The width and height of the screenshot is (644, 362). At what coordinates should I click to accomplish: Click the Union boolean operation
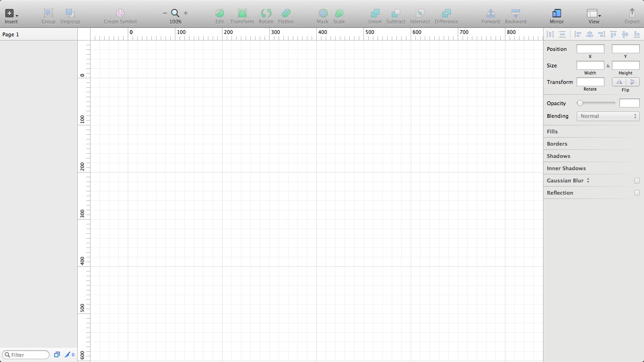(375, 13)
